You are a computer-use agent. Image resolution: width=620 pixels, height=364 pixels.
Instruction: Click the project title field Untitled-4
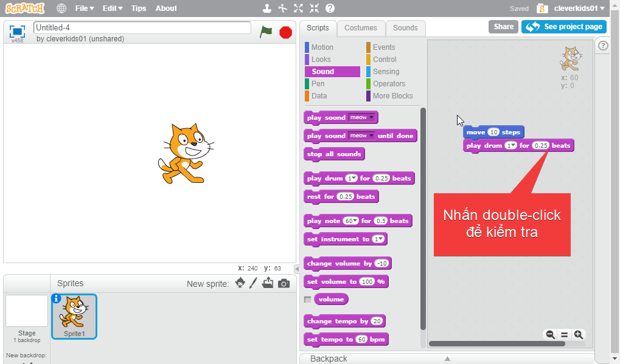point(142,27)
